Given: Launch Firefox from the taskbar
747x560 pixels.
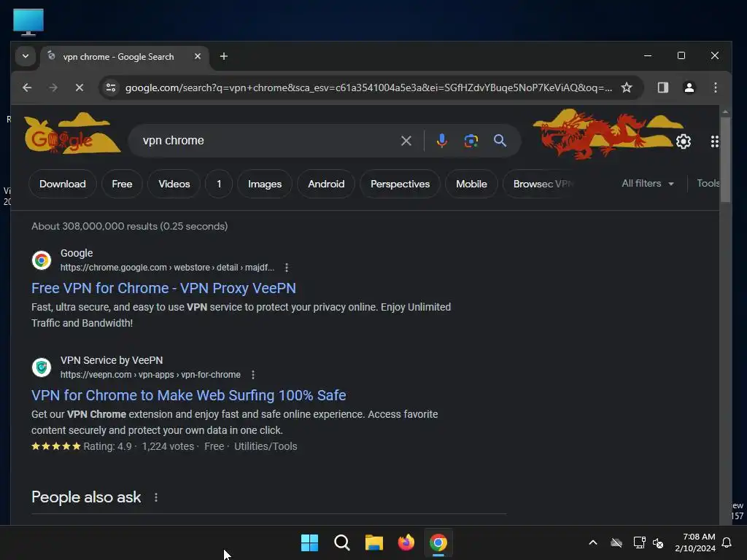Looking at the screenshot, I should tap(406, 542).
